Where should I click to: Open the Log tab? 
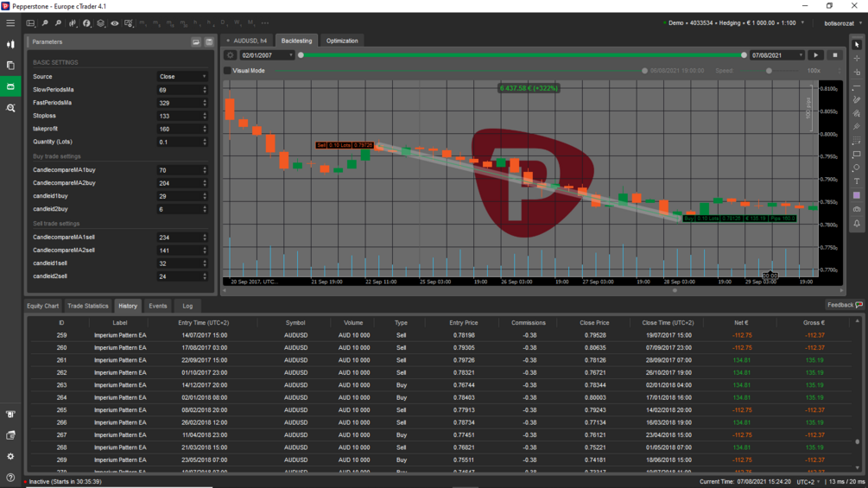187,306
